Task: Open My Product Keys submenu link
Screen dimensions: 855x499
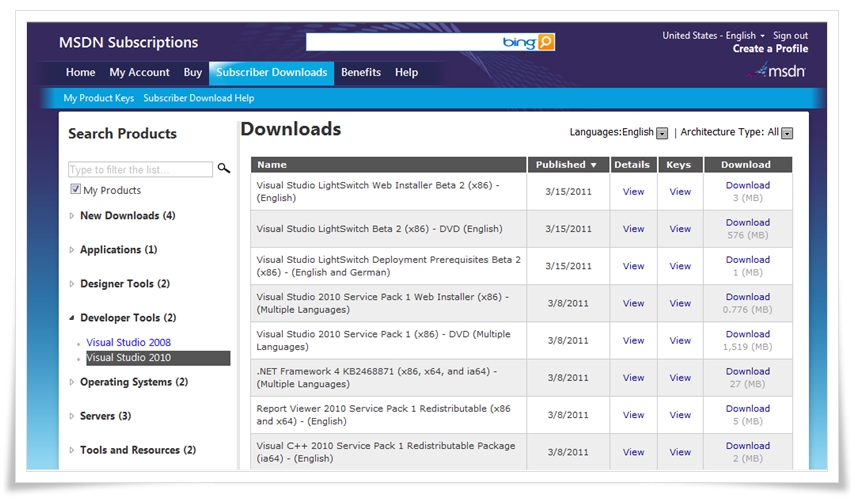Action: [x=99, y=98]
